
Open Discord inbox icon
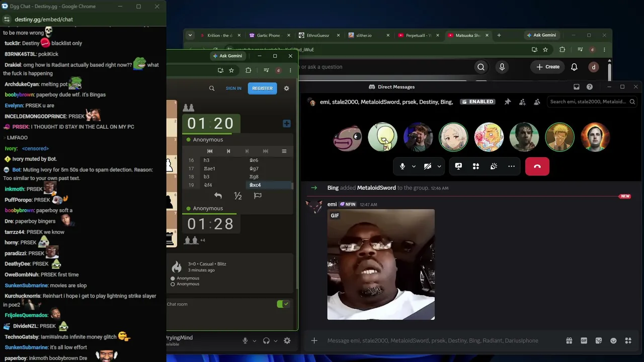pyautogui.click(x=577, y=87)
